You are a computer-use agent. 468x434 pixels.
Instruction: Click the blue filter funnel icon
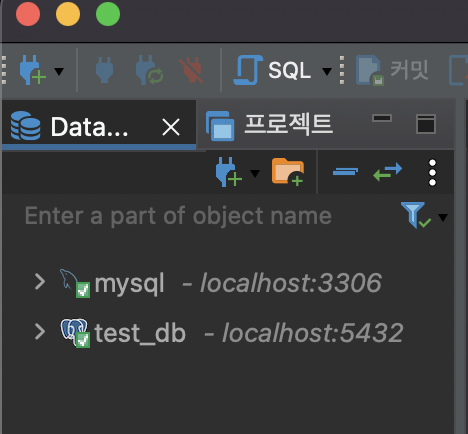click(415, 215)
